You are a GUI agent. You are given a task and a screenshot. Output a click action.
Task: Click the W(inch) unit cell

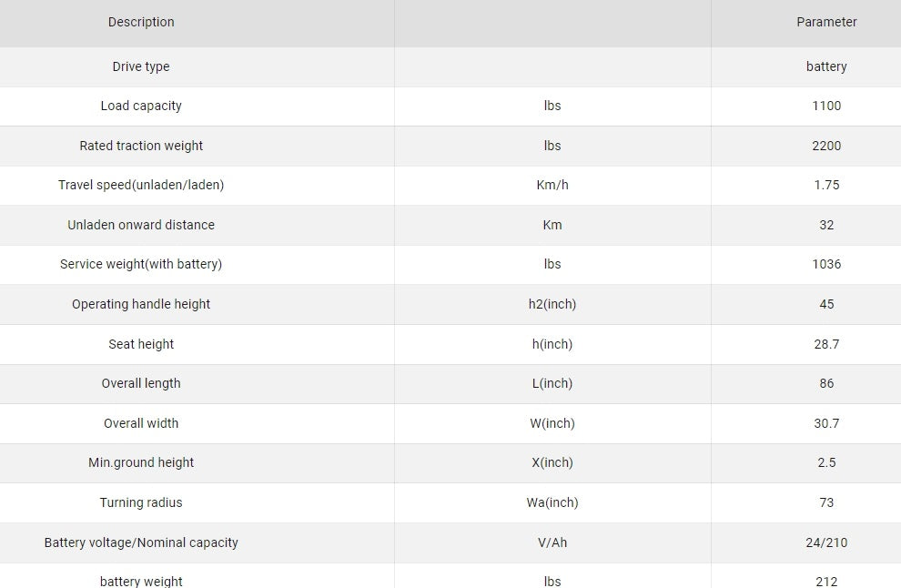552,423
